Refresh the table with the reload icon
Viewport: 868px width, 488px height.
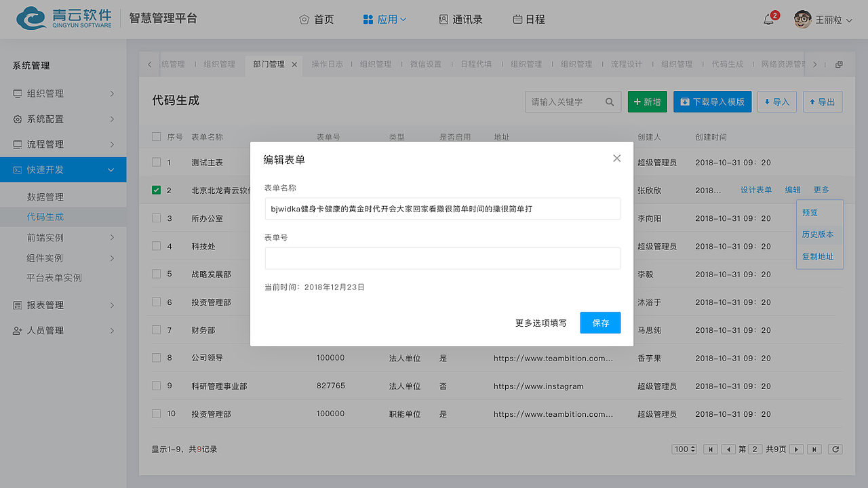[835, 449]
